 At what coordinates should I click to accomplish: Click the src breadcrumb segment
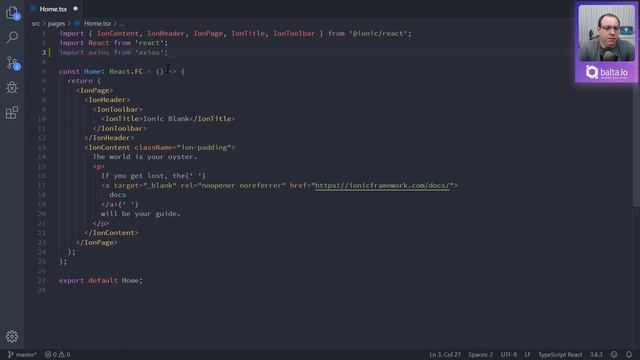pyautogui.click(x=36, y=24)
